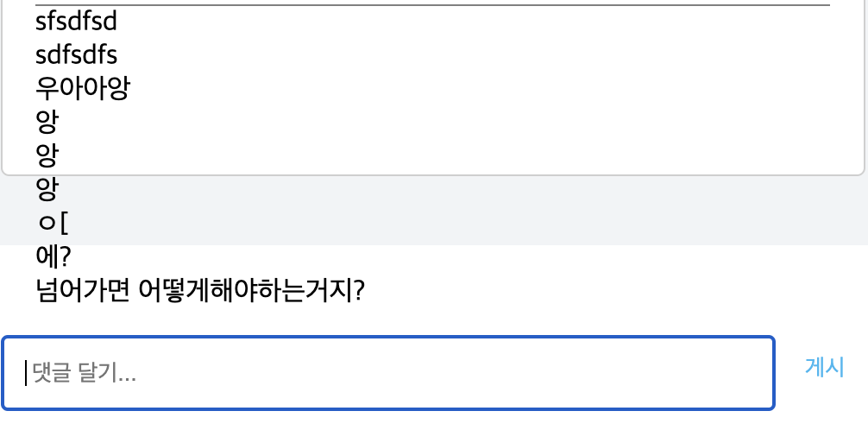The width and height of the screenshot is (868, 430).
Task: Click the horizontal divider line above sfsdfsd
Action: point(432,5)
